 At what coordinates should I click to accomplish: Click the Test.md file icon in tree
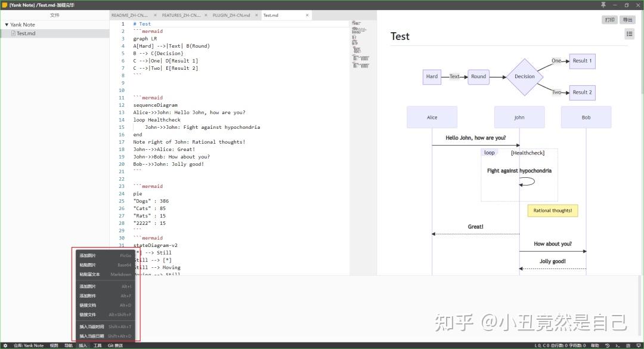(x=13, y=33)
